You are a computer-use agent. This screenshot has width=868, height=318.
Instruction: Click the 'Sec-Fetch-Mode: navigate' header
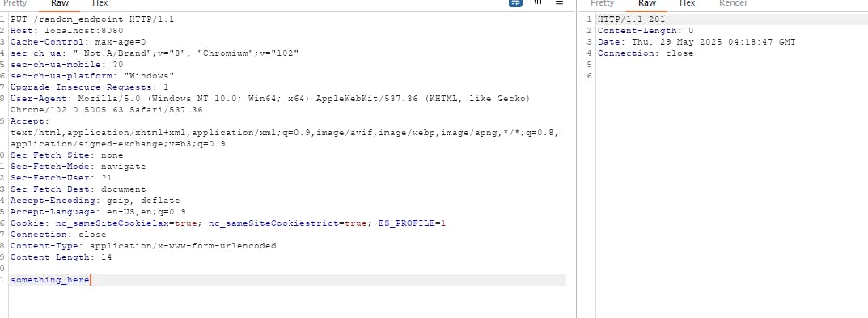point(78,167)
